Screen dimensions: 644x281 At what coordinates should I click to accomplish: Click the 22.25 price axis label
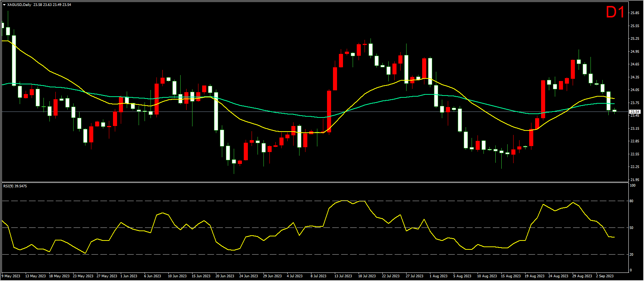[x=635, y=167]
